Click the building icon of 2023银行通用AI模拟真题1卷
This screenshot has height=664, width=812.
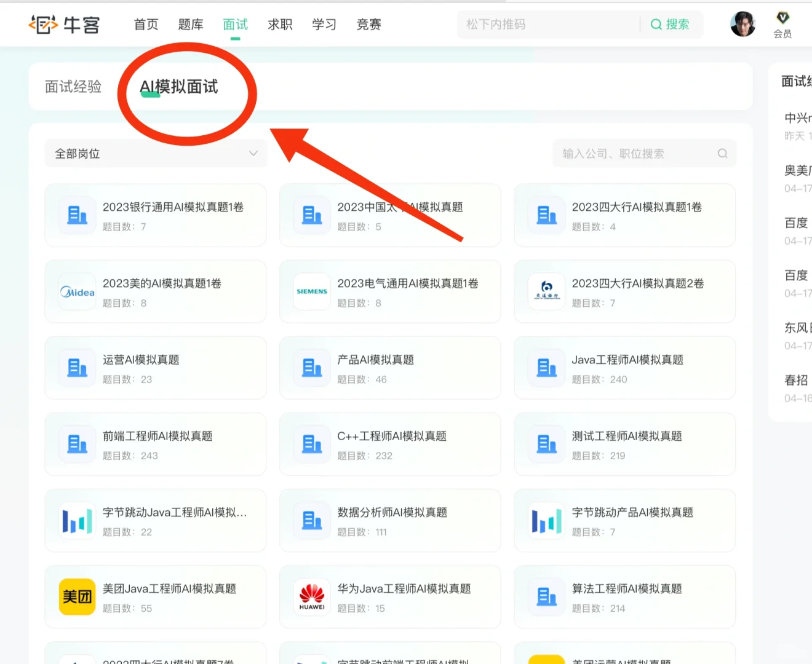tap(78, 215)
